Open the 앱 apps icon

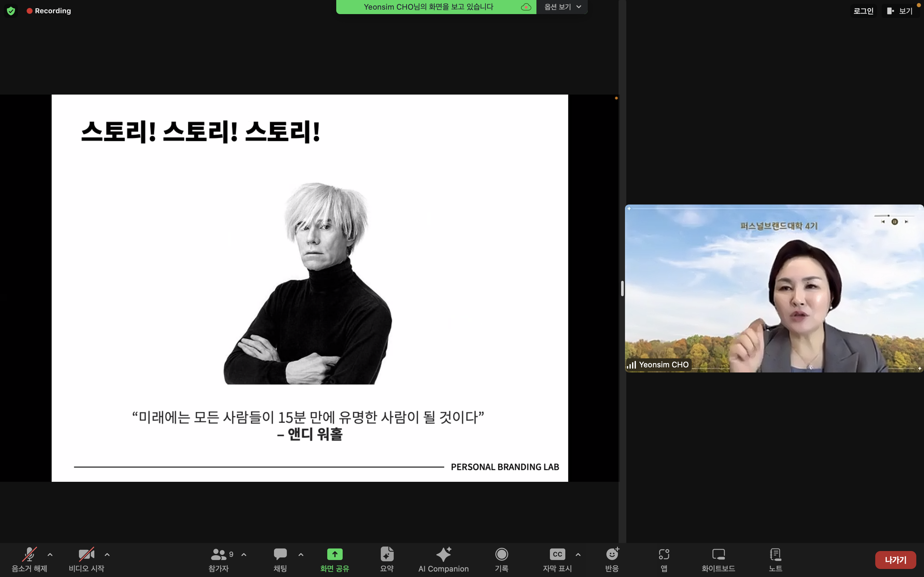664,555
